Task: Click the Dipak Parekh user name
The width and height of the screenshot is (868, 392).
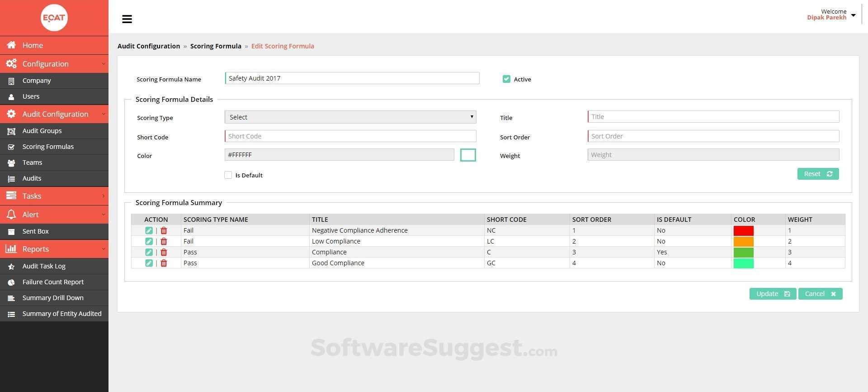Action: pos(826,18)
